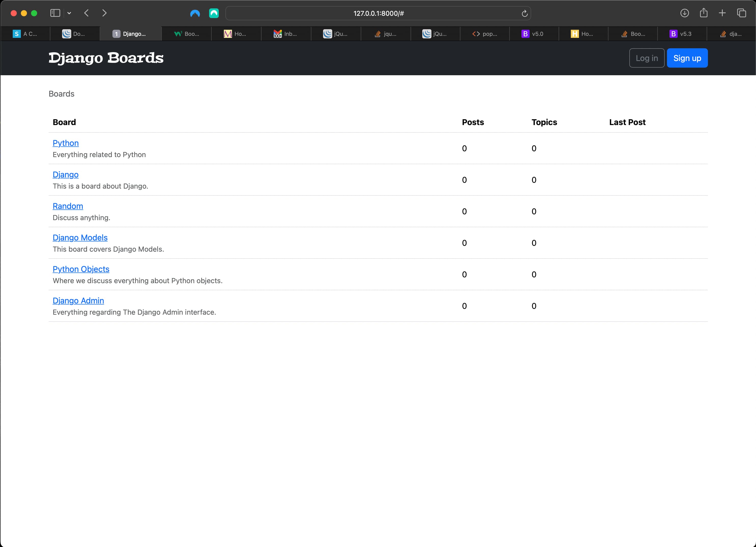
Task: Click the Sign up button
Action: (687, 58)
